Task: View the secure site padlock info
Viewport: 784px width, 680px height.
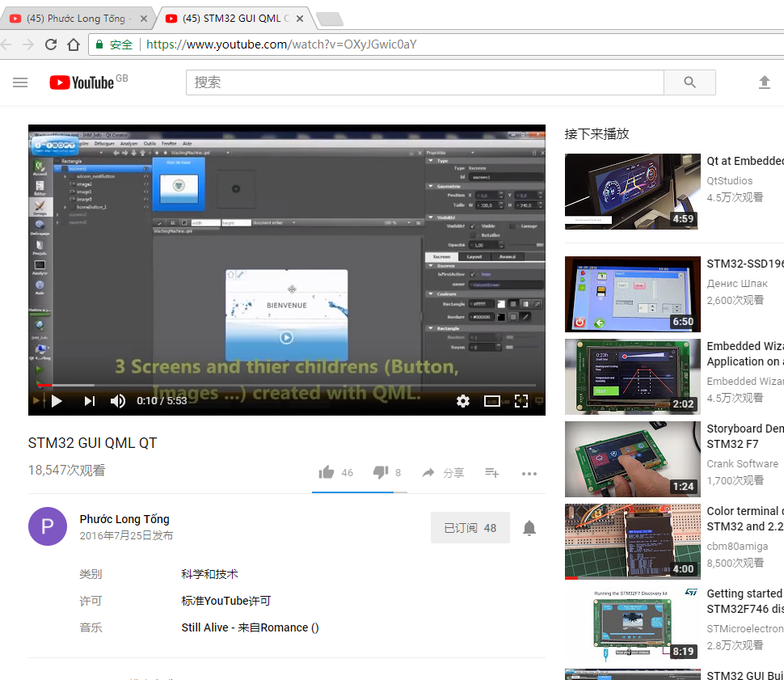Action: coord(99,44)
